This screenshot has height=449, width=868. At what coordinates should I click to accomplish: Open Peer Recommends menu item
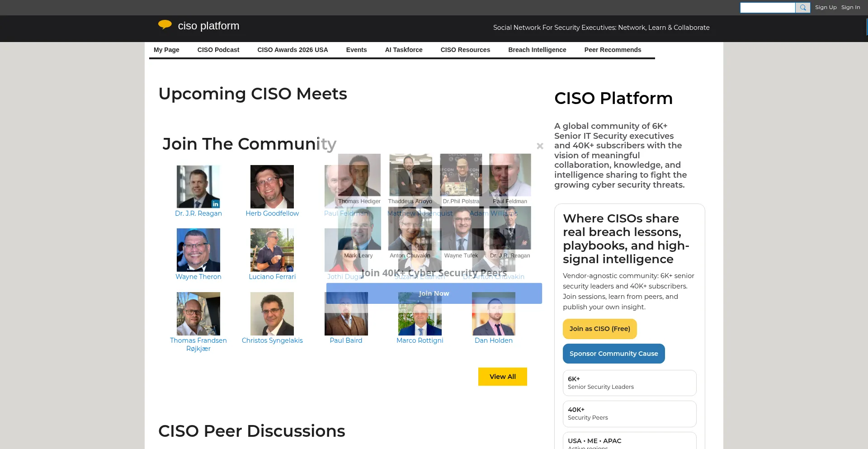click(613, 50)
